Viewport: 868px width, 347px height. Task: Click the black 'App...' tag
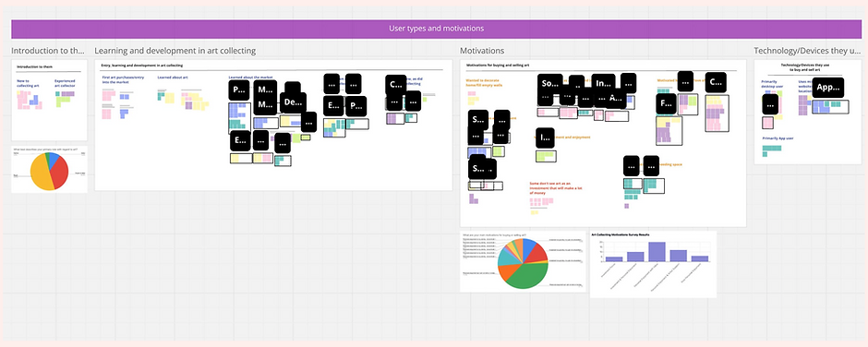[x=828, y=87]
